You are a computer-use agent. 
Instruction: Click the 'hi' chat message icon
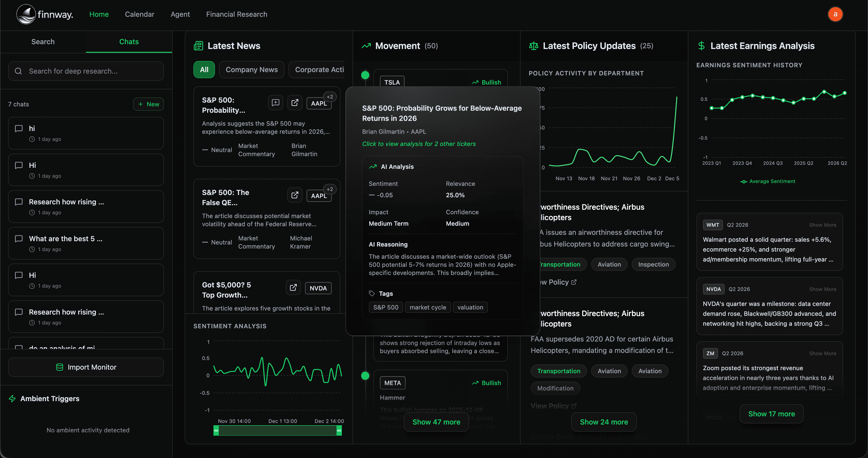[19, 128]
